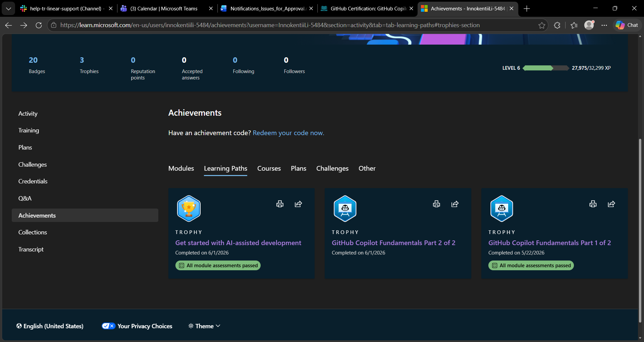Open Copilot Chat sidebar
The height and width of the screenshot is (342, 644).
click(x=627, y=25)
